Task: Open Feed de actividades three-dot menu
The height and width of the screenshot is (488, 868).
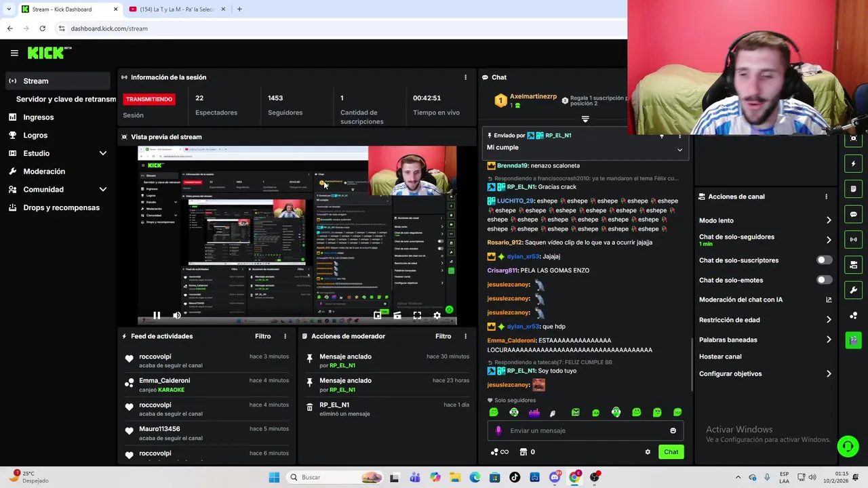Action: tap(285, 336)
